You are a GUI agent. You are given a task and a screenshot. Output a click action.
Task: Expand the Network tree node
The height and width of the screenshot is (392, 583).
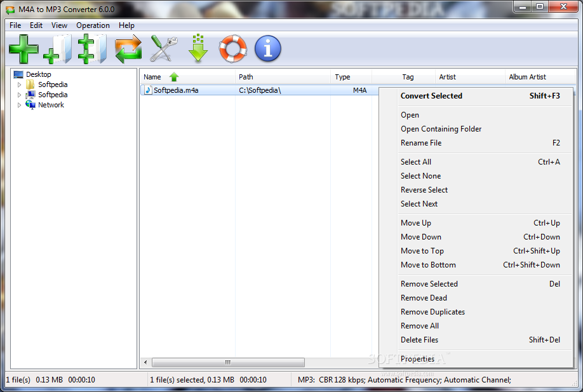[19, 105]
